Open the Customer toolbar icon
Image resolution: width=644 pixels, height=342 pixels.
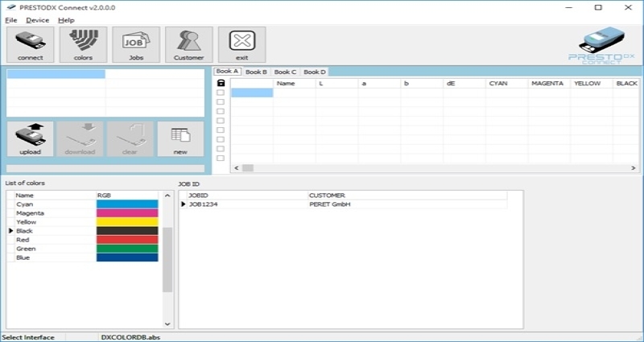(189, 45)
